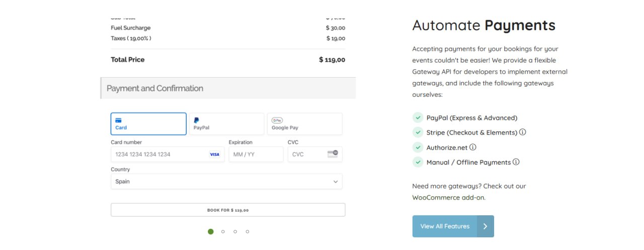Click the G Pay logo icon
This screenshot has height=250, width=644.
tap(277, 120)
